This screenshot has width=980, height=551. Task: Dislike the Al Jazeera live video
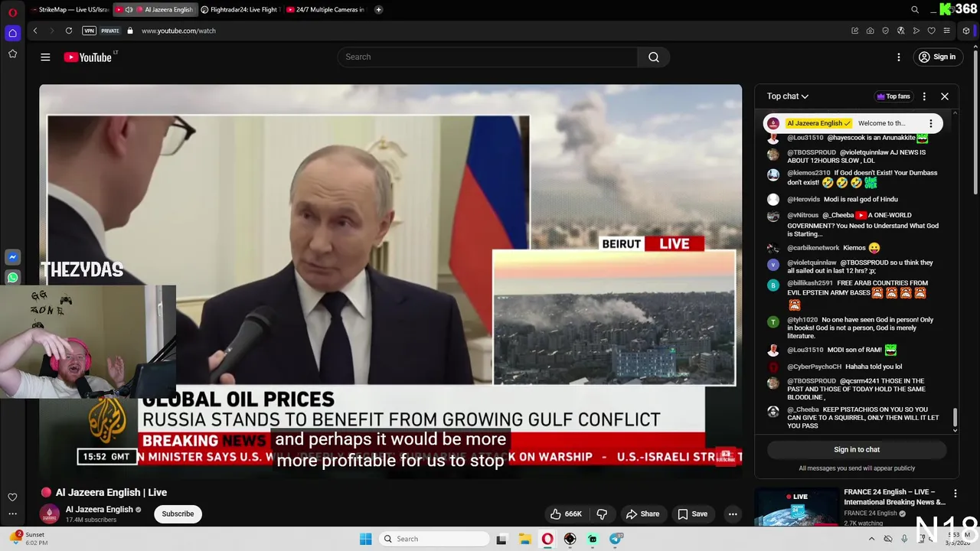click(x=602, y=514)
